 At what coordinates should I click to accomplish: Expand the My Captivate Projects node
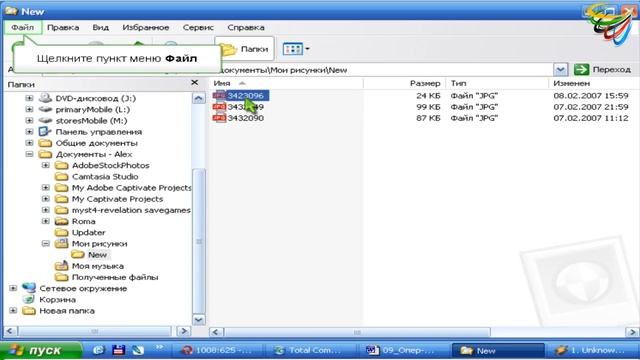(x=45, y=199)
